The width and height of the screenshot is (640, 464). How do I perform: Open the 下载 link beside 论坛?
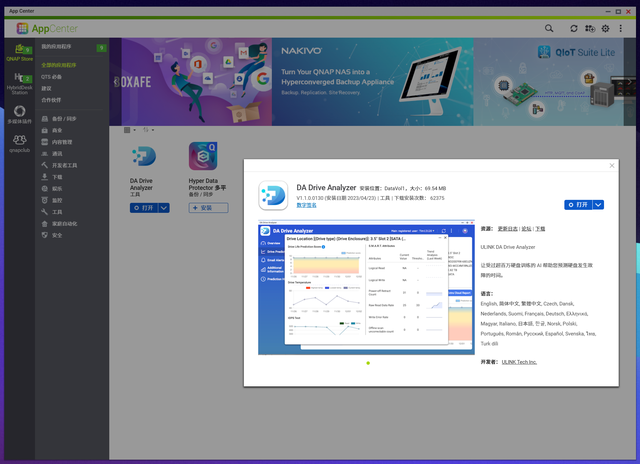click(x=540, y=229)
